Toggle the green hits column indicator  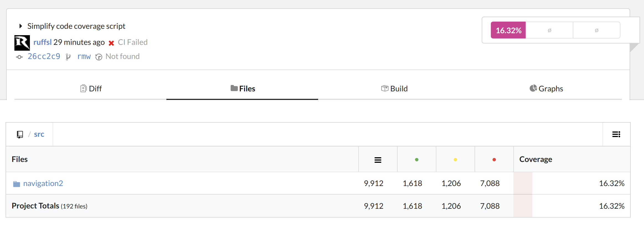[416, 159]
